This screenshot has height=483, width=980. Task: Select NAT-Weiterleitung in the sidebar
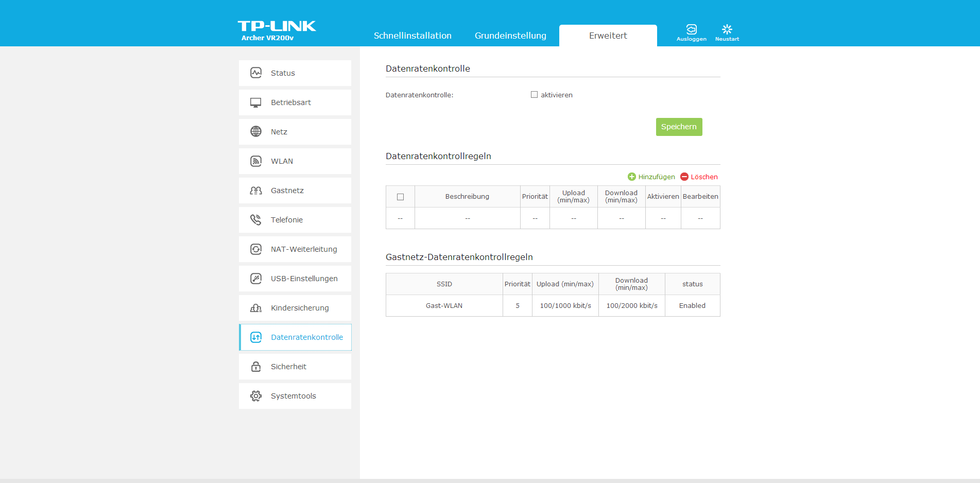[x=303, y=249]
